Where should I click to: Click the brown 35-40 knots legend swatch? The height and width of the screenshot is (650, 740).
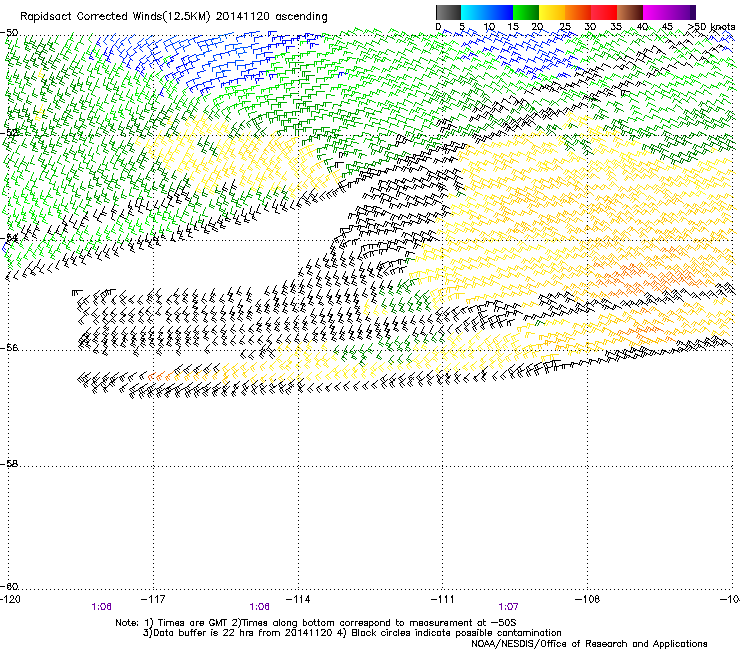tap(630, 12)
